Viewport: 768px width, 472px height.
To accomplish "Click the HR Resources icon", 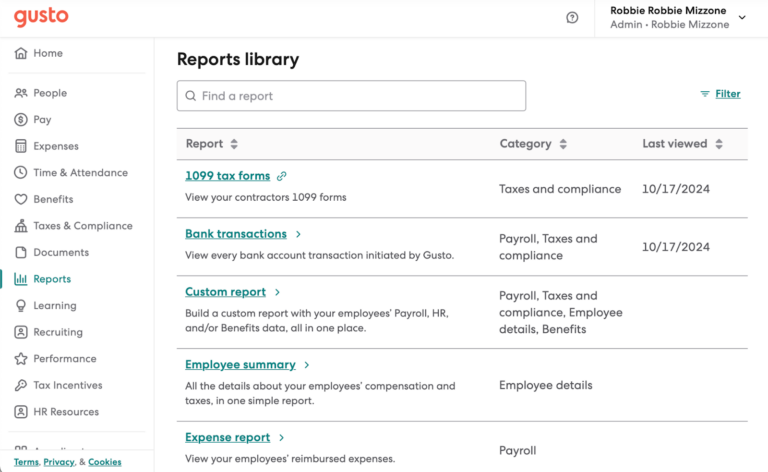I will click(x=21, y=412).
